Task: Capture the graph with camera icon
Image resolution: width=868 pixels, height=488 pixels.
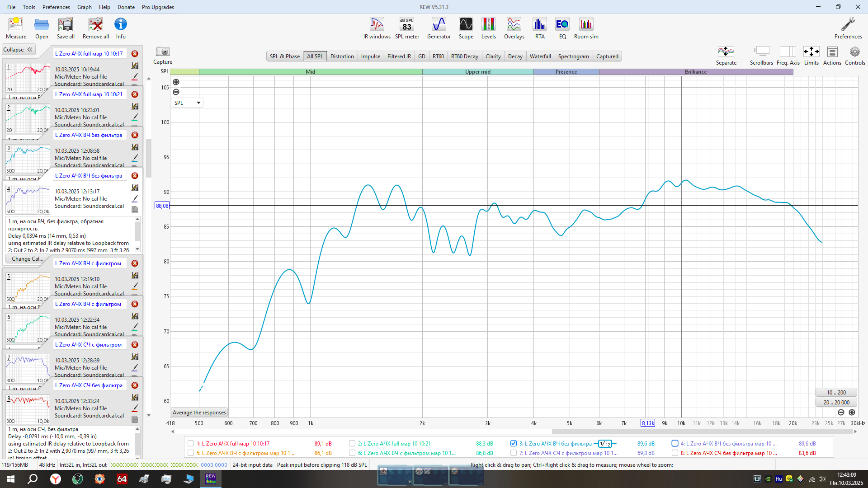Action: coord(163,55)
